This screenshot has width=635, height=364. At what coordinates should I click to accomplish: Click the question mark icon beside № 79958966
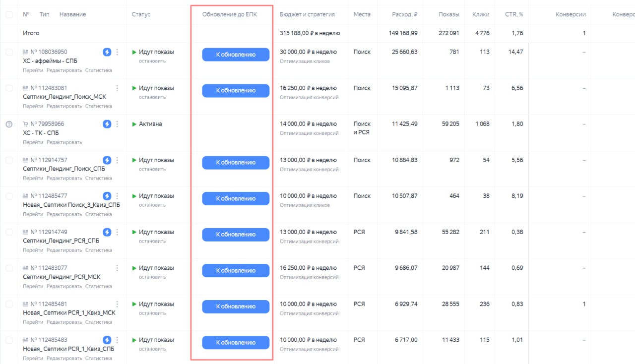pyautogui.click(x=9, y=124)
